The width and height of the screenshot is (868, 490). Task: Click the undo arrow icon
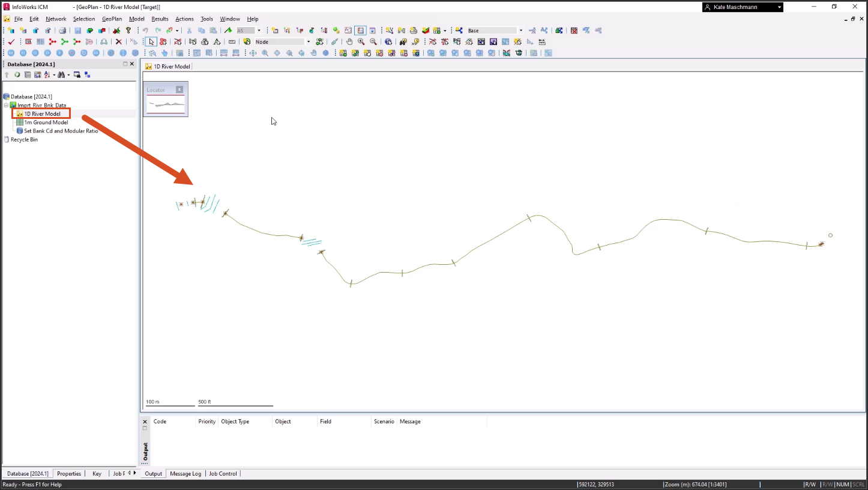pos(145,31)
